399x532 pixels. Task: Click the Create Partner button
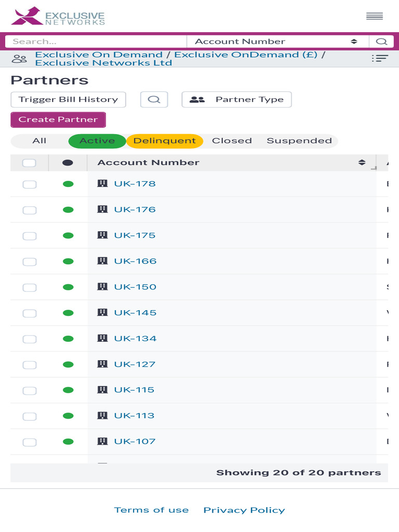(58, 119)
